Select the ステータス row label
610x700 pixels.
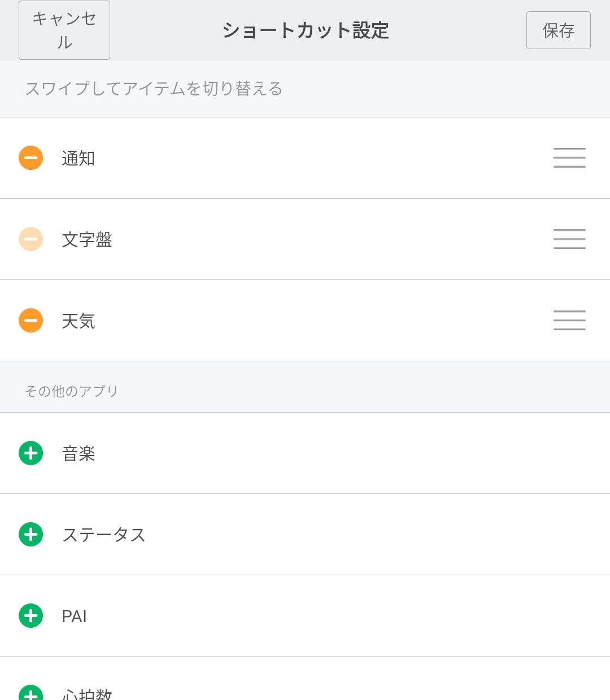[x=104, y=535]
